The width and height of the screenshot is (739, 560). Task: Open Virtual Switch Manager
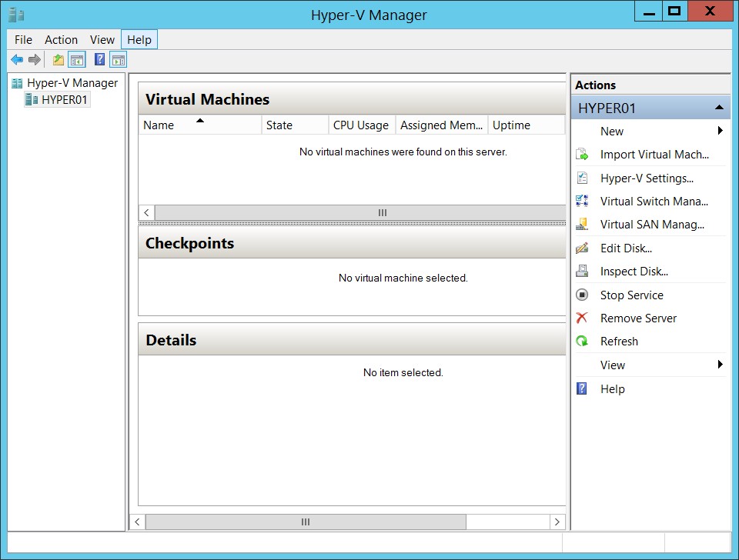pos(654,202)
